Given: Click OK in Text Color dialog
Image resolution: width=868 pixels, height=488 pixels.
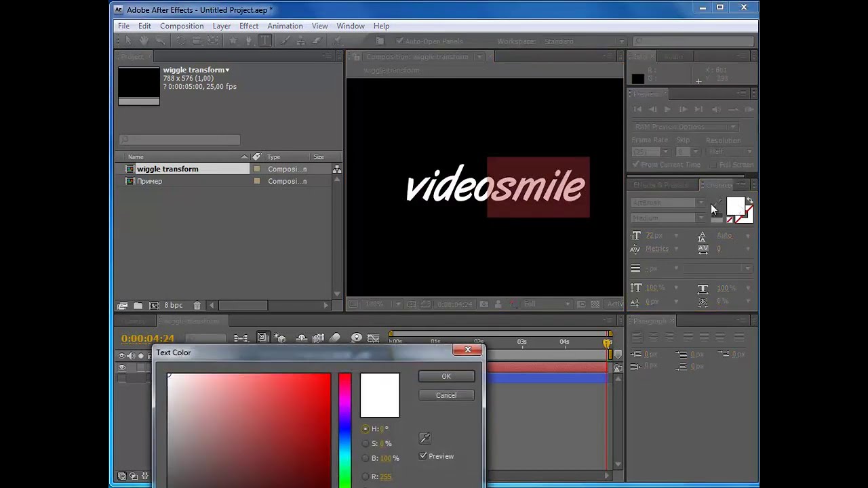Looking at the screenshot, I should click(446, 377).
